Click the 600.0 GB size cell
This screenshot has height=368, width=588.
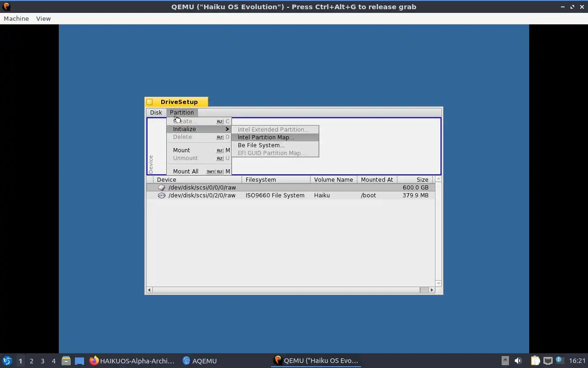(x=415, y=188)
